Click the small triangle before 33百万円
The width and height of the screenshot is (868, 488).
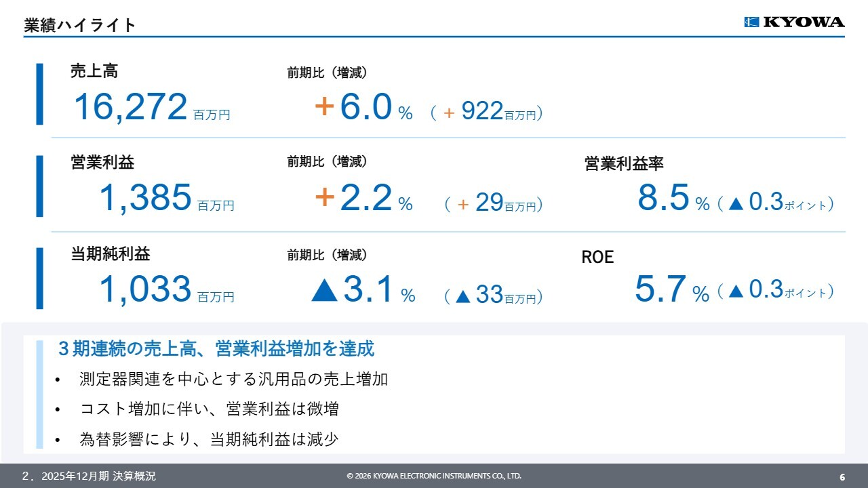[x=463, y=296]
